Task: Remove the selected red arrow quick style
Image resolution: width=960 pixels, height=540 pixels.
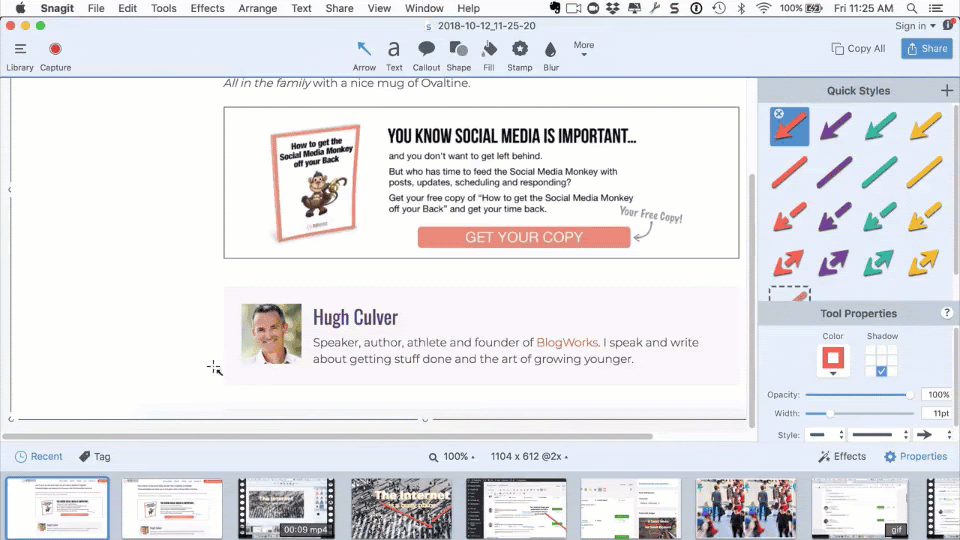Action: point(778,114)
